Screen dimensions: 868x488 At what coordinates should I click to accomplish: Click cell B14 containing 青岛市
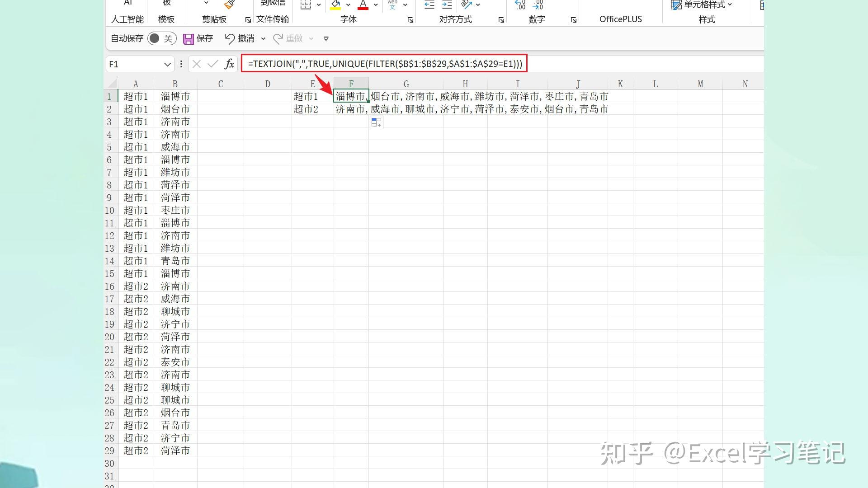click(x=175, y=261)
